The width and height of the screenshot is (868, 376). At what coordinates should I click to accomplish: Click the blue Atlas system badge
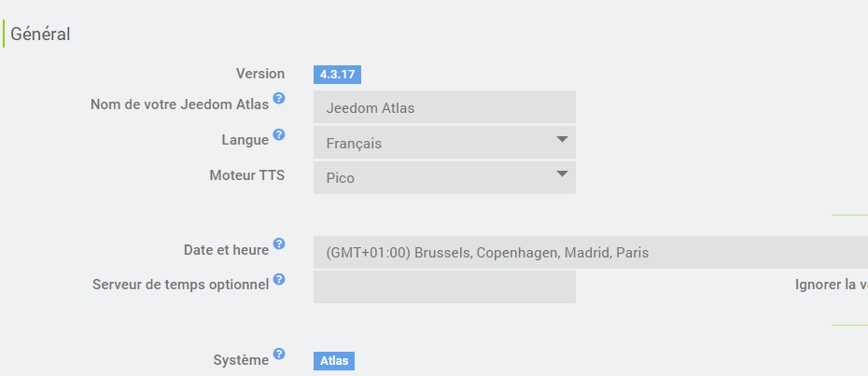click(334, 361)
